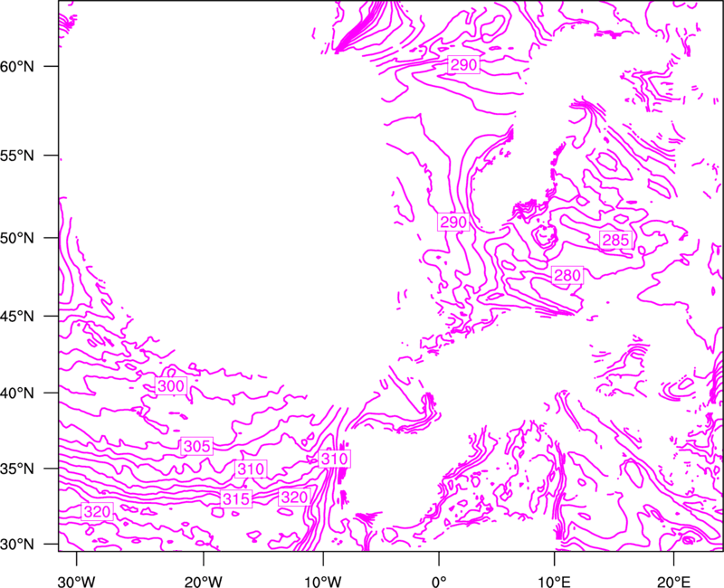
Task: Click the 280 contour label
Action: click(x=567, y=276)
